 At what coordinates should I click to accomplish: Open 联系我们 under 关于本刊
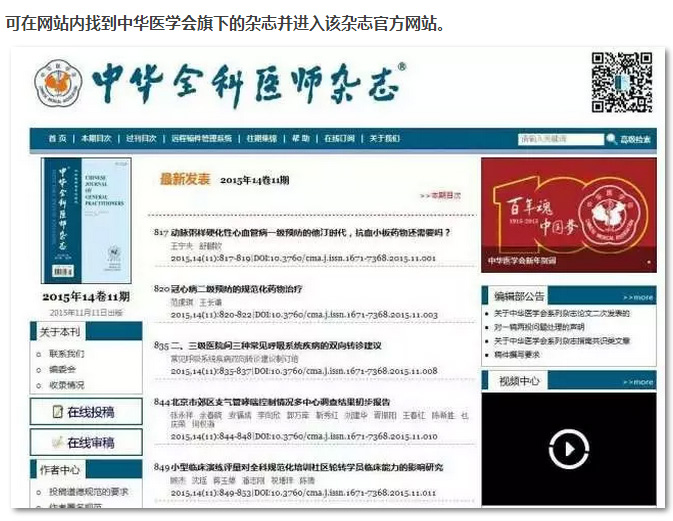point(67,354)
